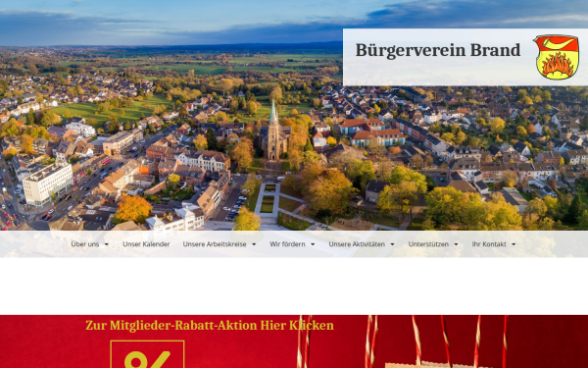Open the Unsere Arbeitskreise menu

coord(215,244)
